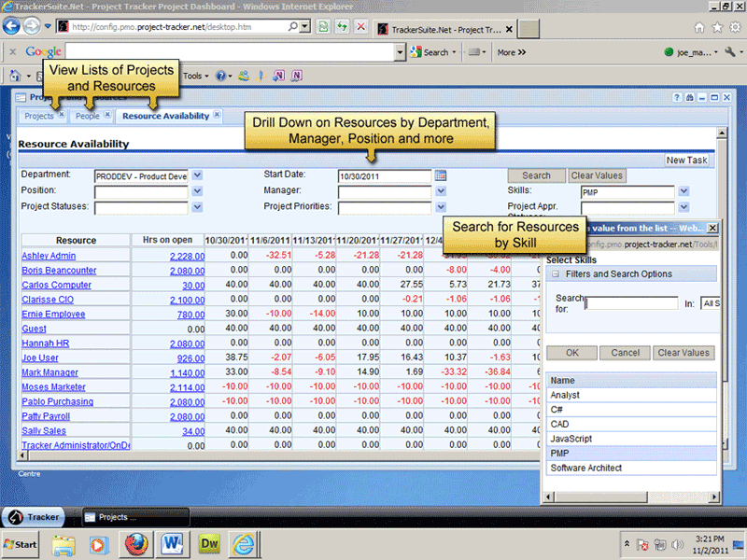Close the Google toolbar with the X icon
The image size is (747, 560).
[13, 52]
